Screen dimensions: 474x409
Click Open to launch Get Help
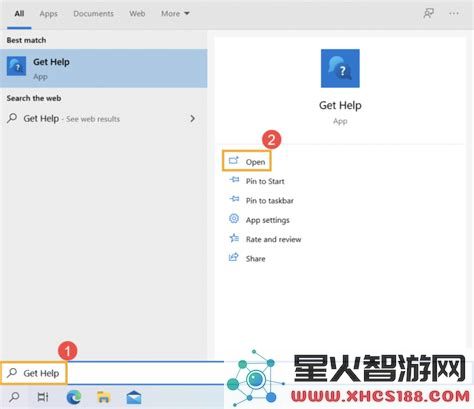coord(247,161)
